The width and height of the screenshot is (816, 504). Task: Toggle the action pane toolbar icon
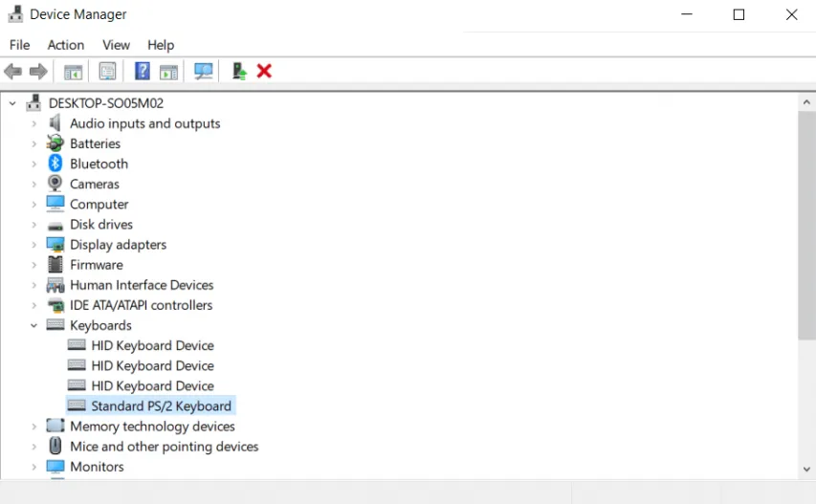pyautogui.click(x=168, y=72)
